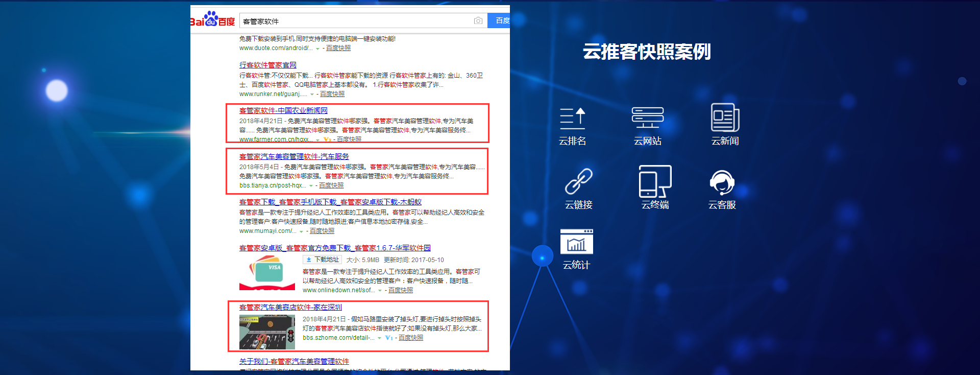Open 百度快照 for the bbs.szhome.com result

click(x=411, y=338)
